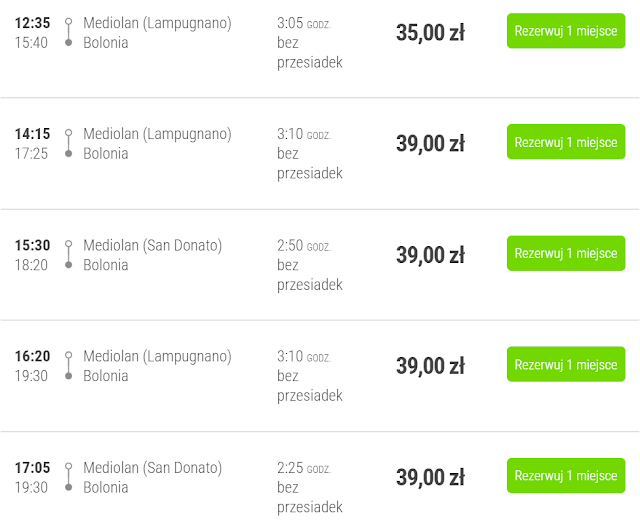Click the 3:05 godz. trip duration
This screenshot has height=532, width=640.
(x=303, y=23)
